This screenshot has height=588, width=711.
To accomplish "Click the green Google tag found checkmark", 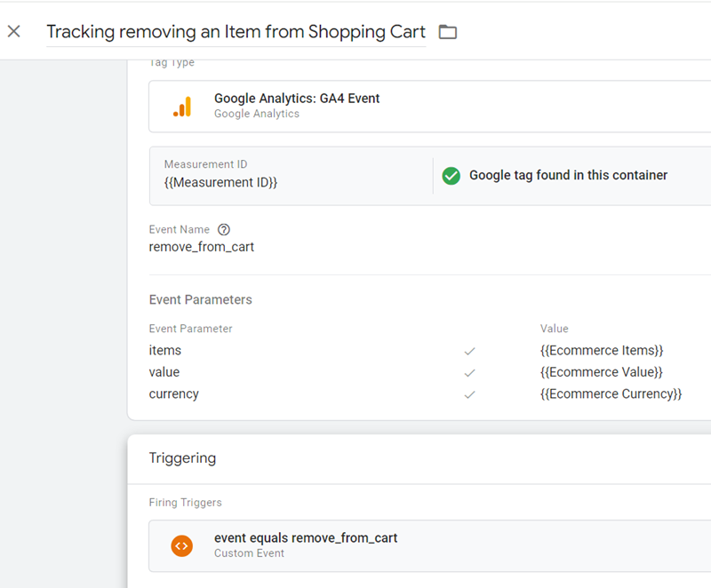I will pyautogui.click(x=451, y=176).
